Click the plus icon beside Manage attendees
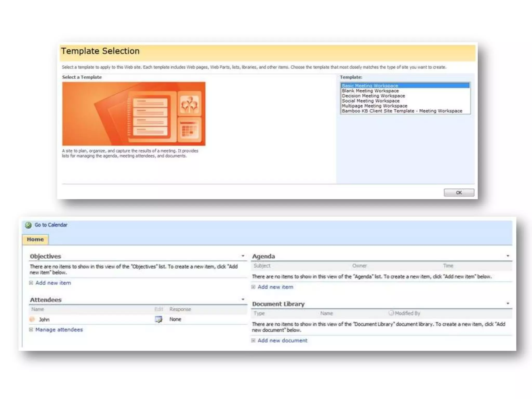 (x=31, y=330)
